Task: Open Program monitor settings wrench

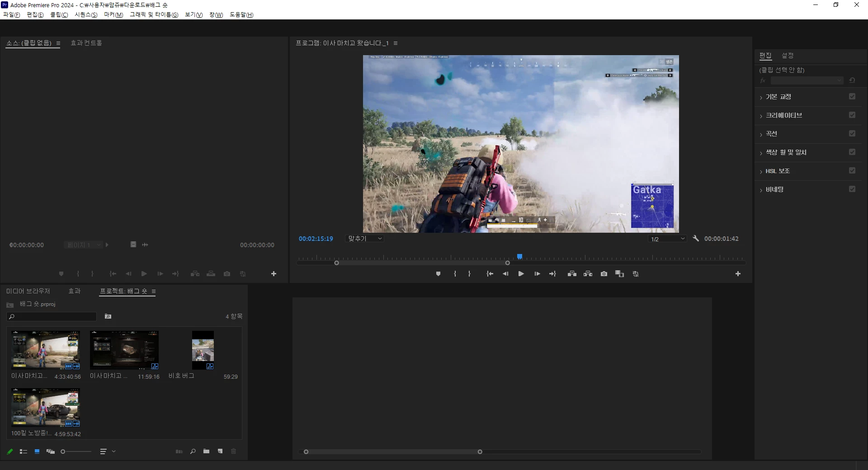Action: point(696,239)
